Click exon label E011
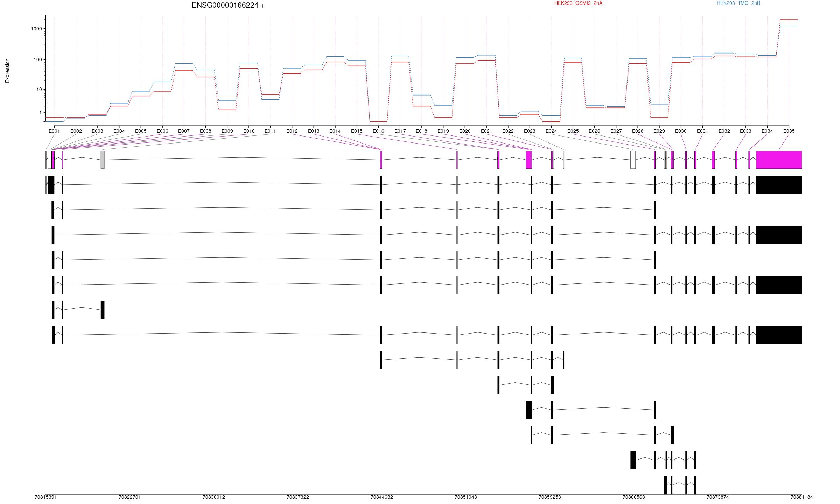 click(x=270, y=131)
